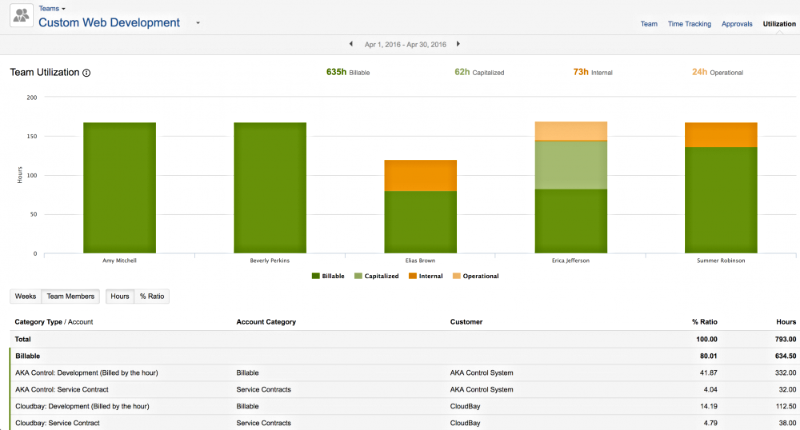Open the date range picker
Viewport: 800px width, 430px height.
pos(404,44)
